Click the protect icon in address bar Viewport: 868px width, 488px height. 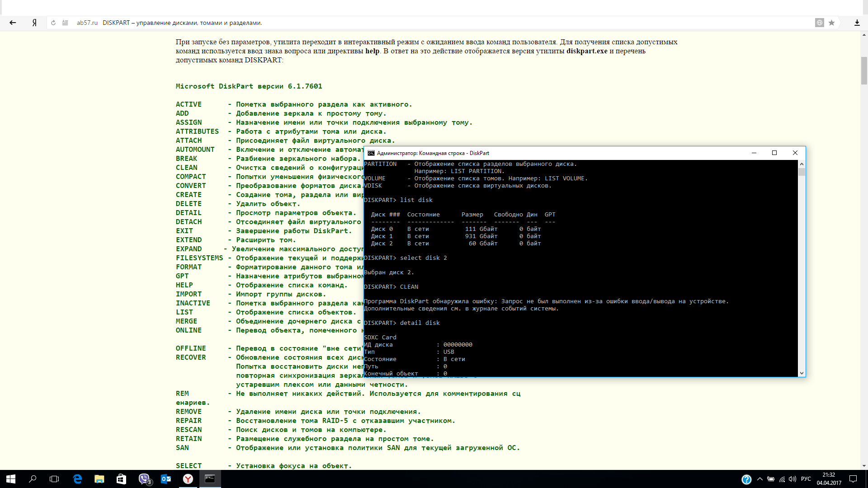click(x=819, y=23)
